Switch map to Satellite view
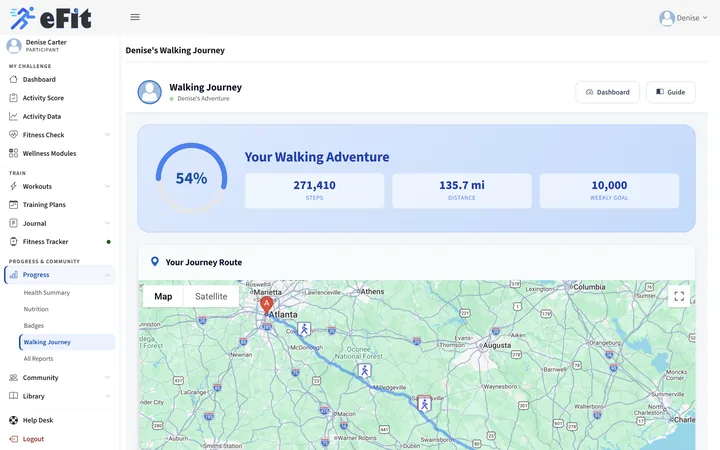The width and height of the screenshot is (720, 450). coord(211,296)
